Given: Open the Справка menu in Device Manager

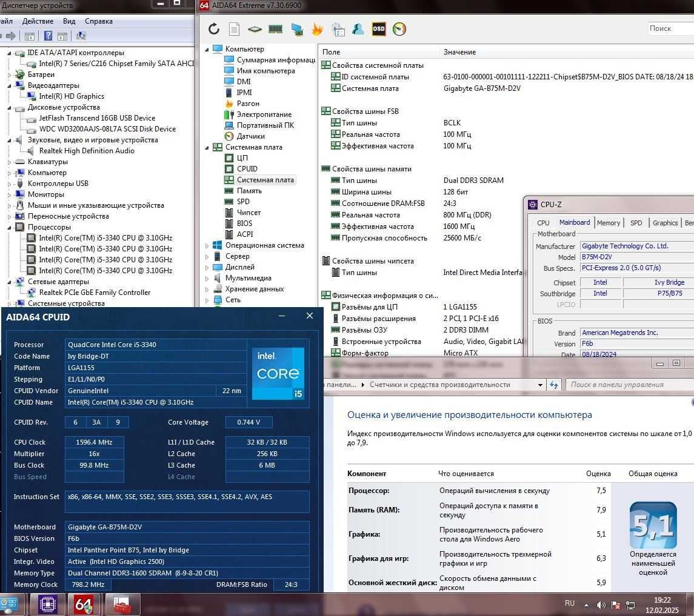Looking at the screenshot, I should click(99, 21).
